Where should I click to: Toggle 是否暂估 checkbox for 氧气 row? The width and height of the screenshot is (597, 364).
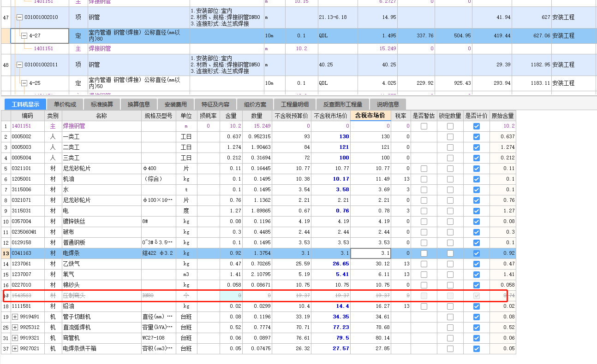(424, 274)
